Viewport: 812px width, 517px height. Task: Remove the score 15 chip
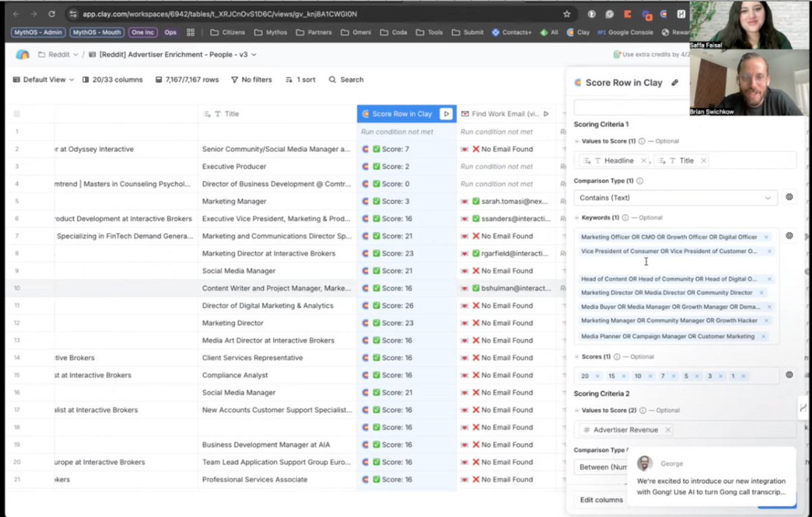(624, 376)
